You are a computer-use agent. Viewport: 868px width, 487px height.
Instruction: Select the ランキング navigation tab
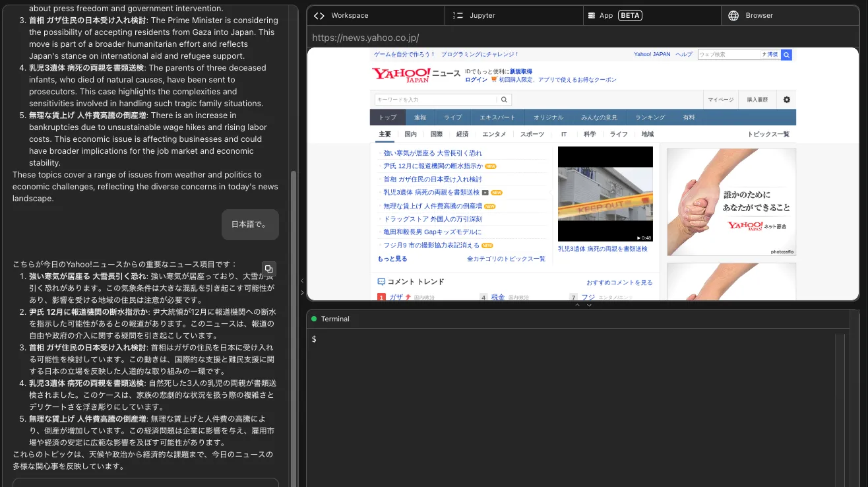650,117
